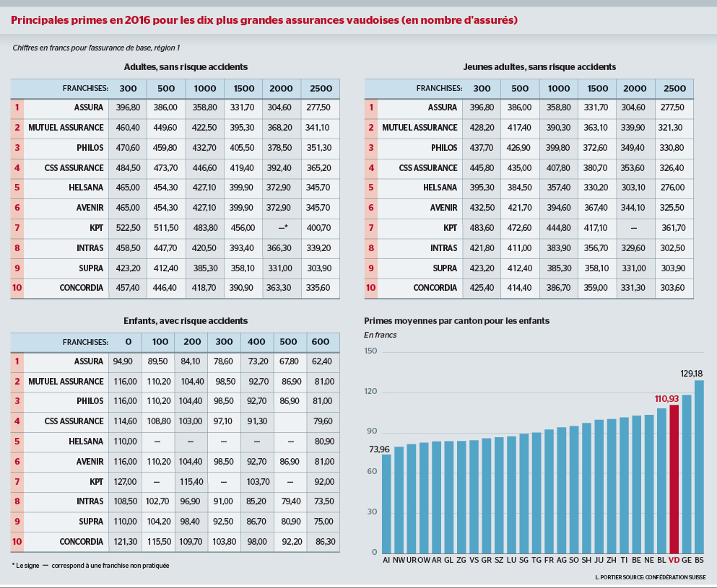Screen dimensions: 717x588
Task: Select the CSS Assurance cell 484,50
Action: tap(128, 167)
